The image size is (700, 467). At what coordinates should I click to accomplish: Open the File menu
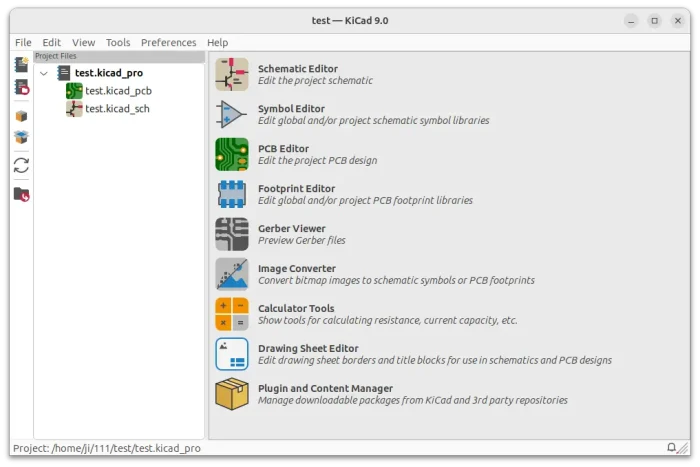click(23, 42)
